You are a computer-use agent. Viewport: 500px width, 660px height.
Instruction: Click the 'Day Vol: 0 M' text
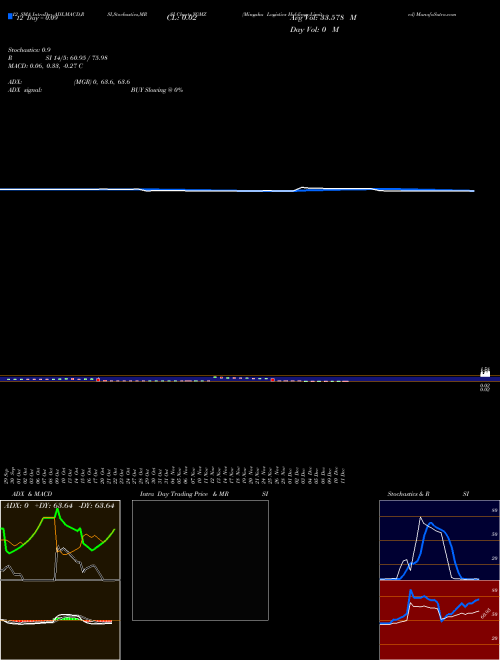click(x=314, y=29)
